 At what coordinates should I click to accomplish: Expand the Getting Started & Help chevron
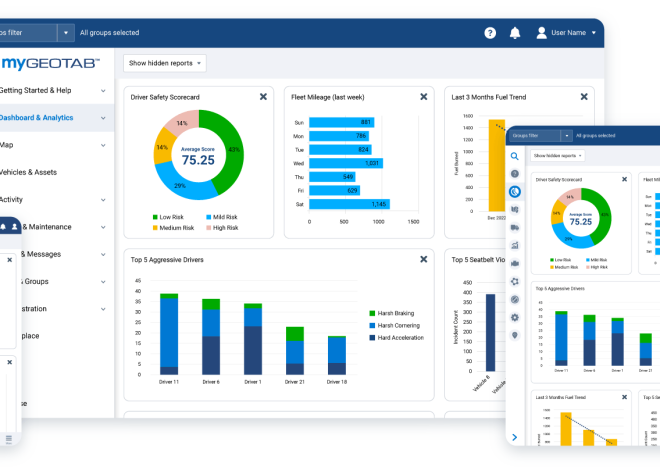(x=103, y=90)
